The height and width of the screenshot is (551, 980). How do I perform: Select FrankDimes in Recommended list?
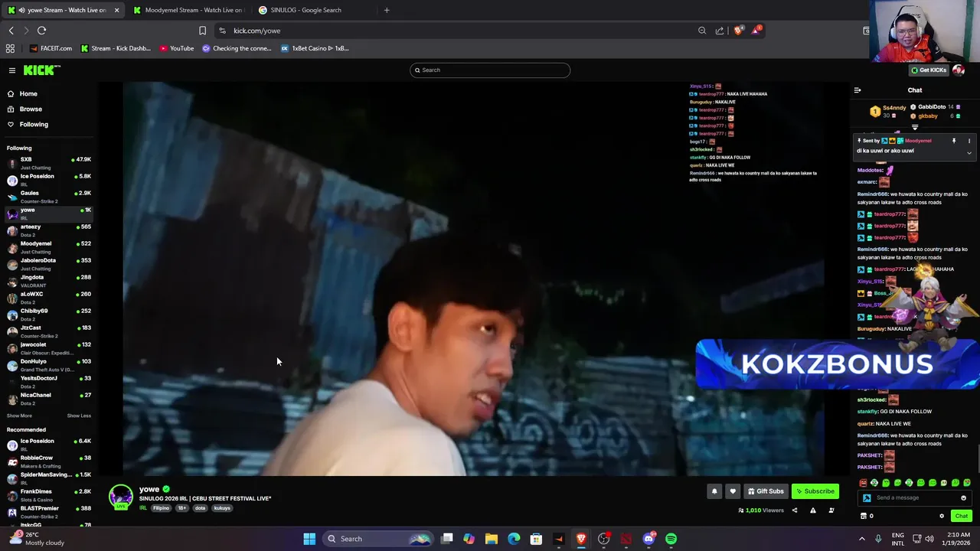[x=49, y=494]
